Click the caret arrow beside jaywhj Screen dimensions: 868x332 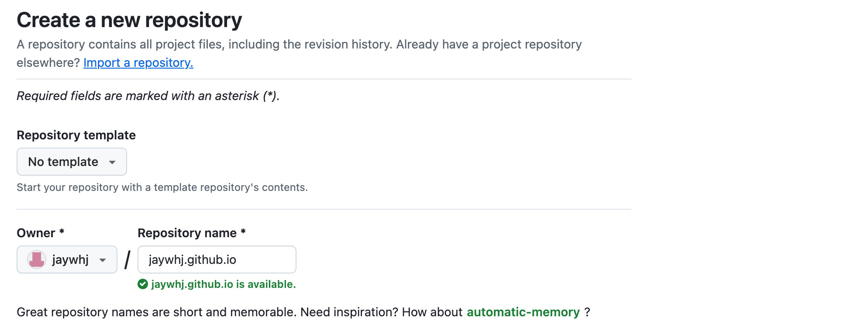[x=103, y=260]
